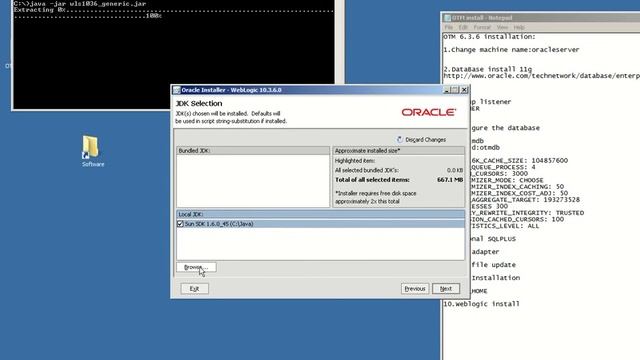Click 'OTM 6.3.6 installation:' heading in Notepad
640x360 pixels.
(x=489, y=37)
